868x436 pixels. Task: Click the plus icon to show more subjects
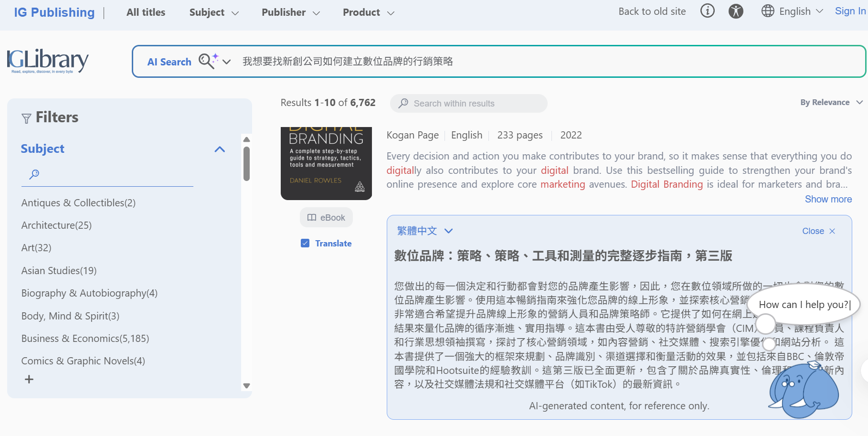tap(29, 379)
